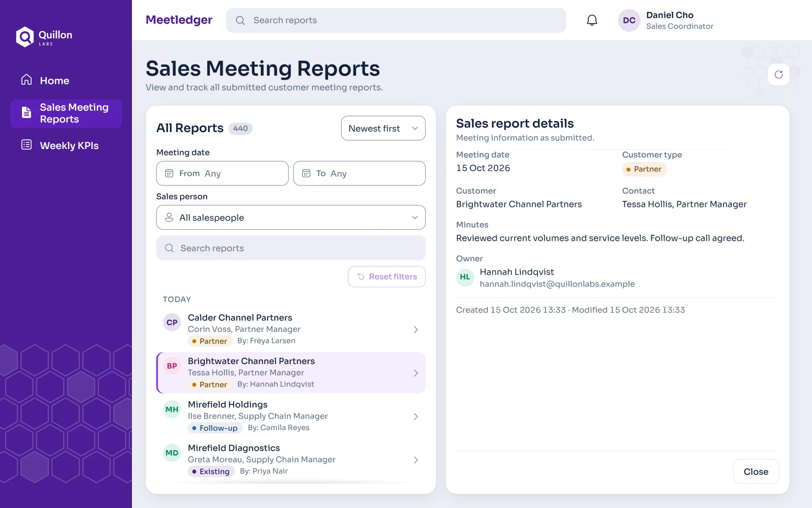Click the calendar icon in To field
Screen dimensions: 812x508
[x=306, y=173]
